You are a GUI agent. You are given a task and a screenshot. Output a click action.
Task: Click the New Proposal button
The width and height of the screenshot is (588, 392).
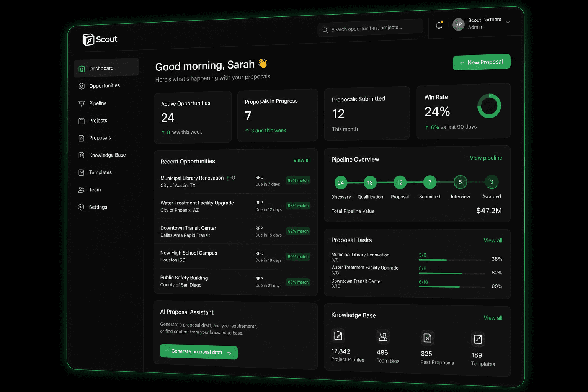coord(482,62)
